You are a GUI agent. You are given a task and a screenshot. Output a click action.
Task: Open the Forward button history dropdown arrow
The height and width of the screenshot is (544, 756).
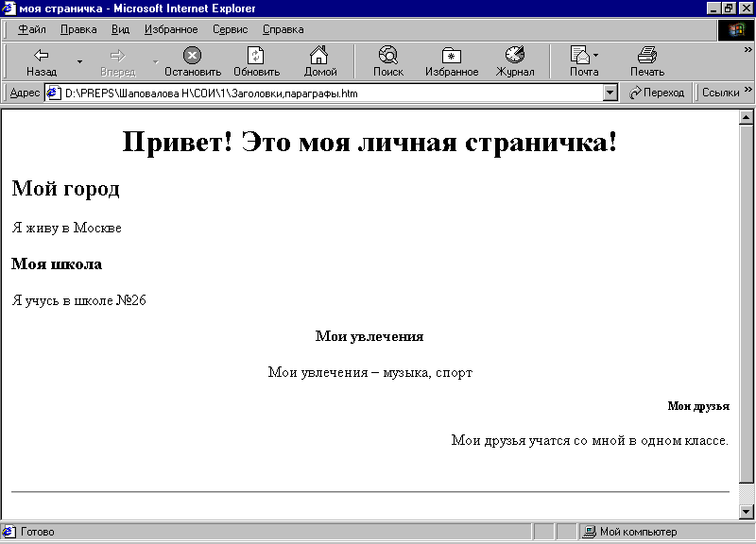point(156,61)
